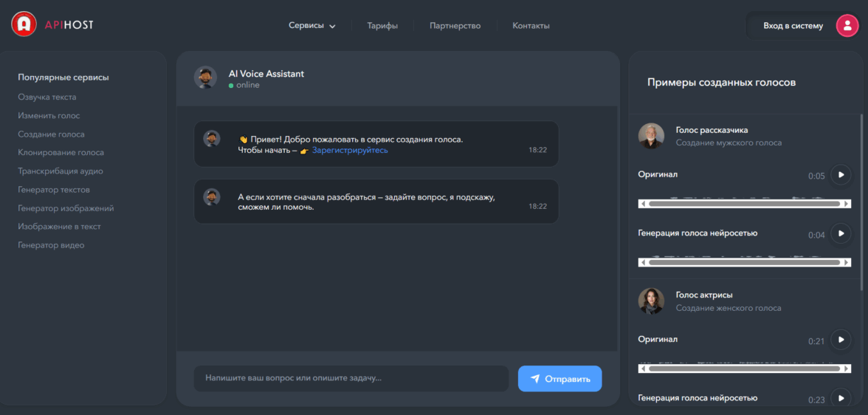The width and height of the screenshot is (868, 415).
Task: Open the Контакты menu item
Action: [x=531, y=26]
